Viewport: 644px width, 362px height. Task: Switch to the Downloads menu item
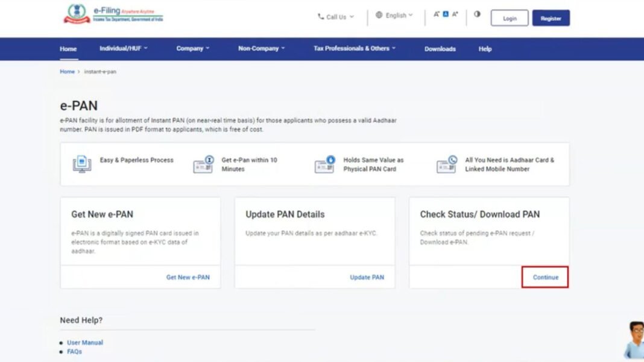pyautogui.click(x=440, y=49)
